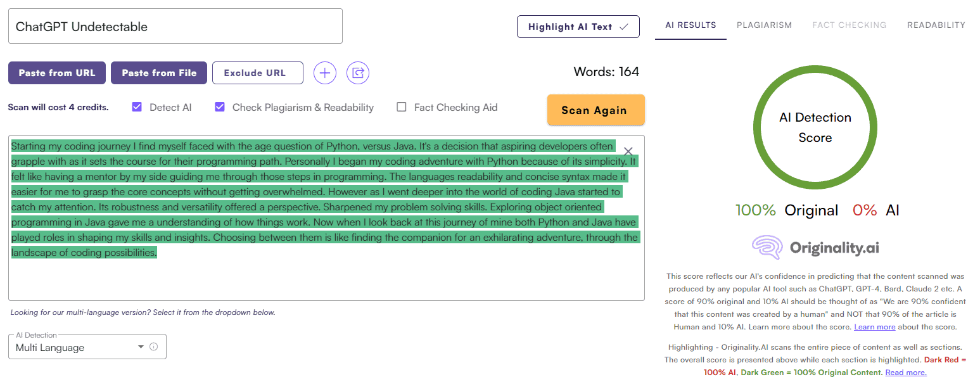
Task: Click the info icon beside Multi Language
Action: click(153, 347)
